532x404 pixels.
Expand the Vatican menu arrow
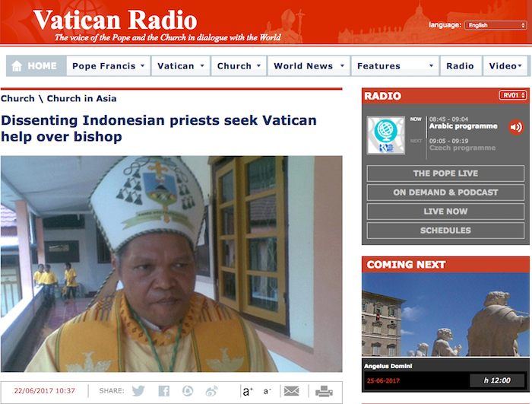coord(202,65)
